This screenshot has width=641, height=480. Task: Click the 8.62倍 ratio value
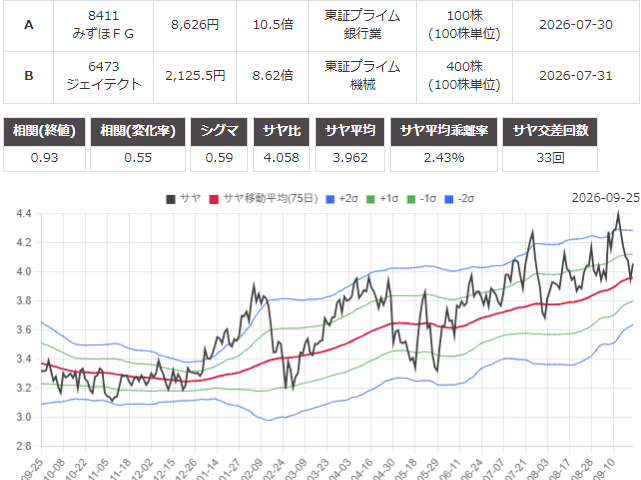click(x=273, y=76)
